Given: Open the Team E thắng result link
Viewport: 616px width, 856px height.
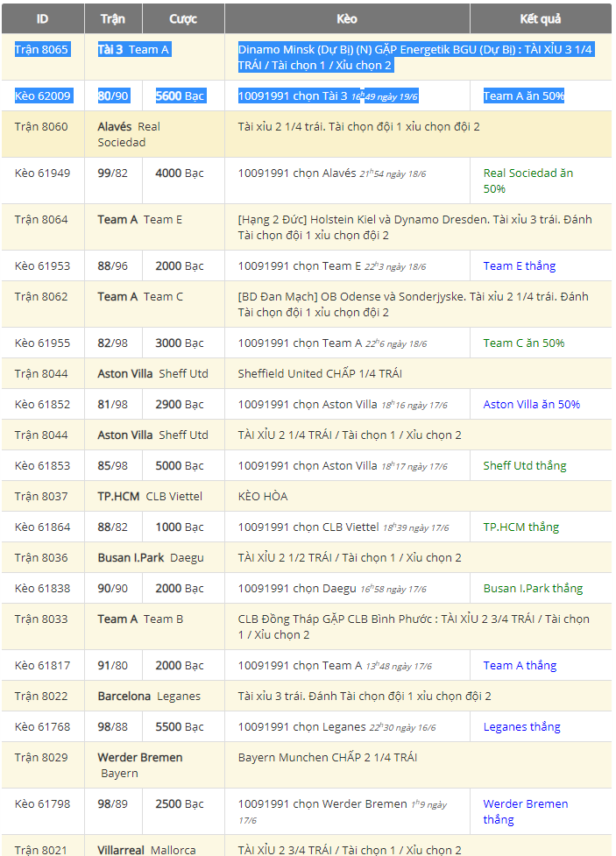Looking at the screenshot, I should (x=520, y=265).
